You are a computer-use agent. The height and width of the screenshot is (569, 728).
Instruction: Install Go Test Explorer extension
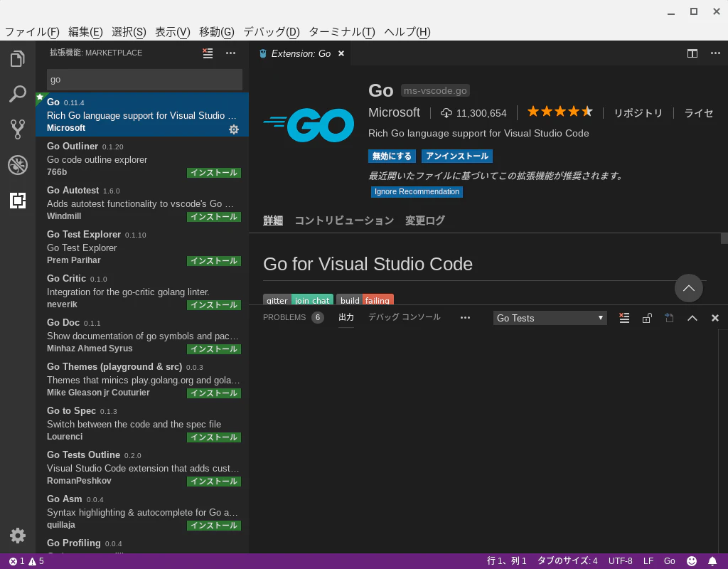click(214, 261)
